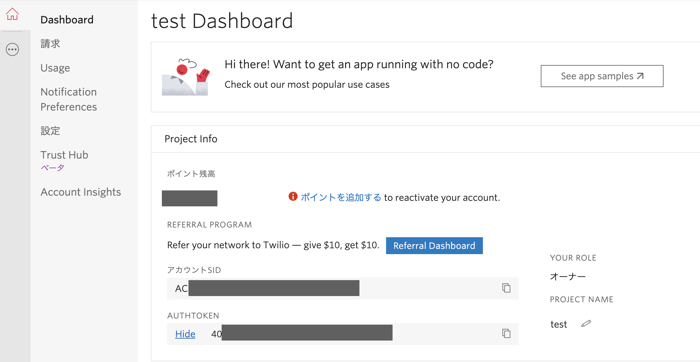700x362 pixels.
Task: Click the REFERRAL PROGRAM label
Action: (209, 225)
